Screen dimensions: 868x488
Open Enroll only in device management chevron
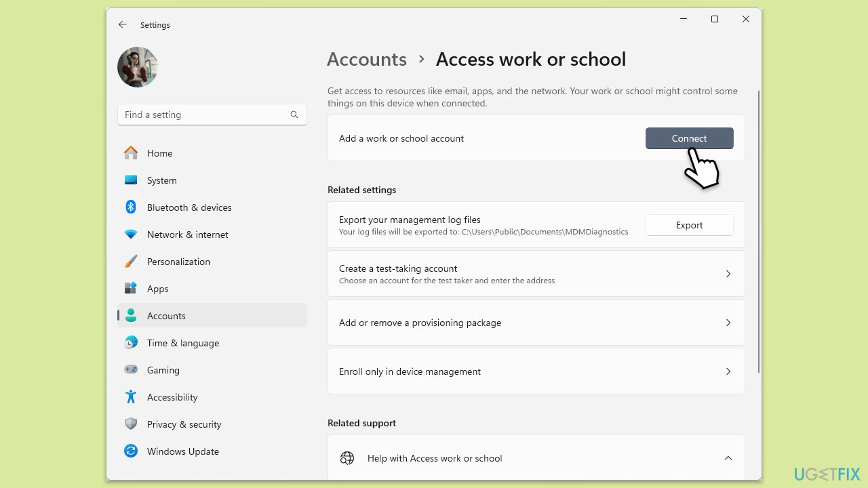[x=728, y=371]
